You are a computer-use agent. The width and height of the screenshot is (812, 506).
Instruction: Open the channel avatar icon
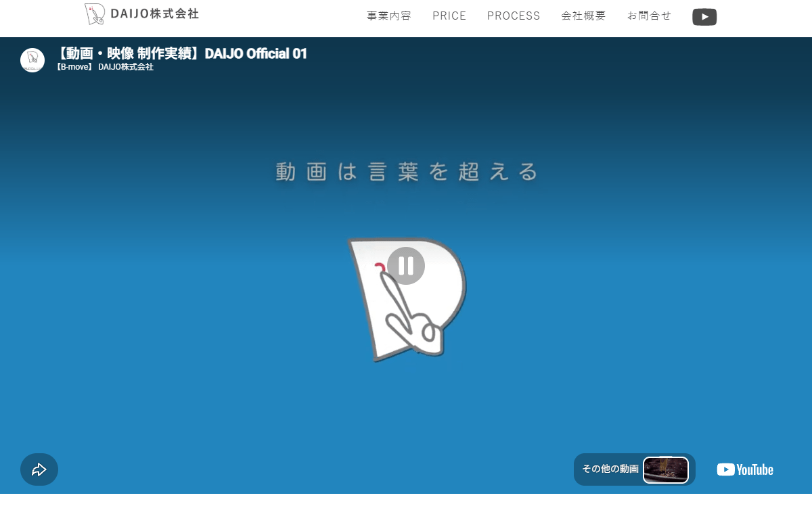click(x=32, y=60)
